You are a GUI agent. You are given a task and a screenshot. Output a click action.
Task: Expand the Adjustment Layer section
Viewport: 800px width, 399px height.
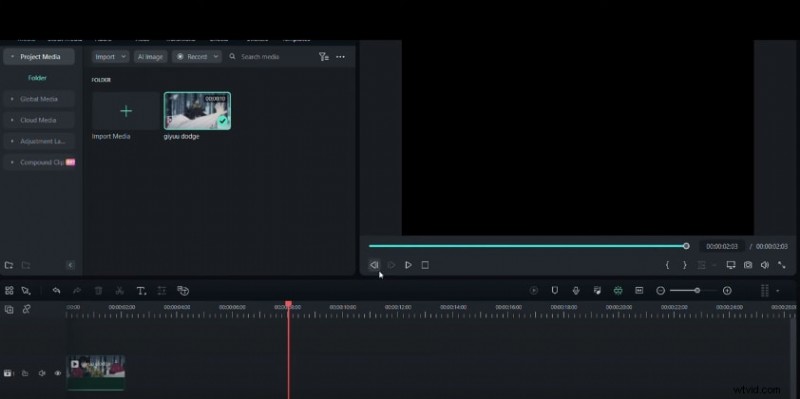(x=39, y=141)
